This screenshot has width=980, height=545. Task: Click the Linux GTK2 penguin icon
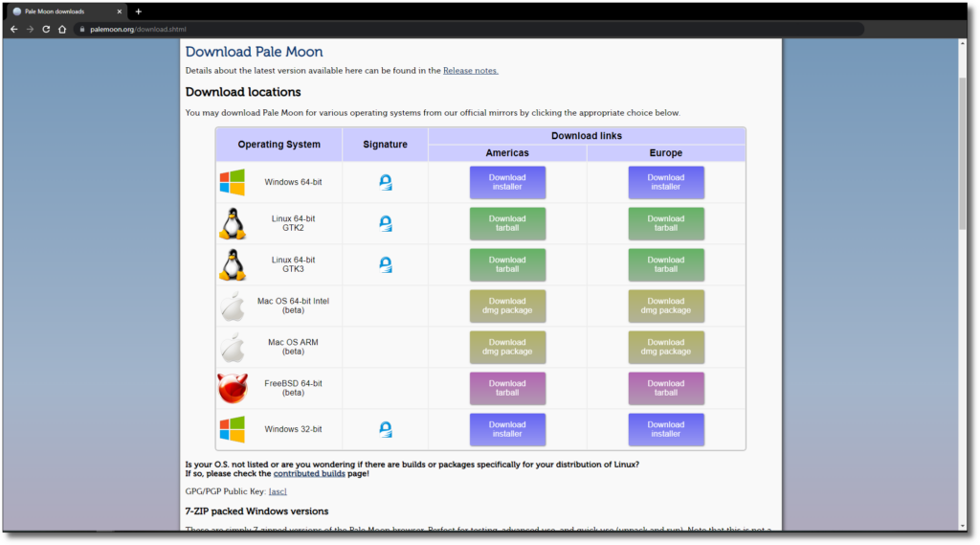(233, 223)
